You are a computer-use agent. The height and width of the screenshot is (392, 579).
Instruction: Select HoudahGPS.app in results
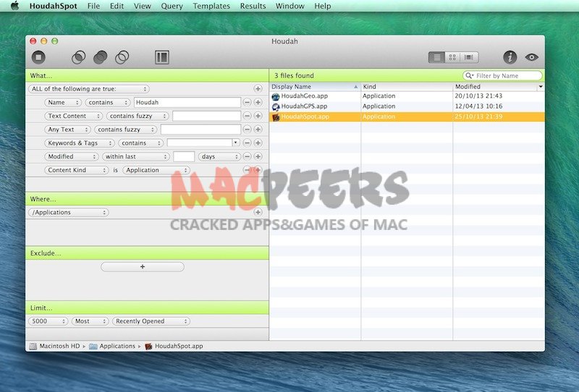(x=407, y=106)
